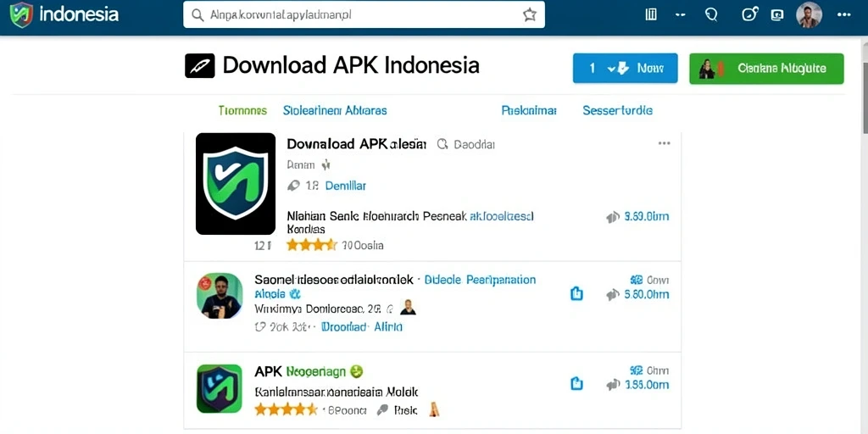Click the Indonesia shield logo in header
Viewport: 868px width, 434px height.
[x=21, y=15]
